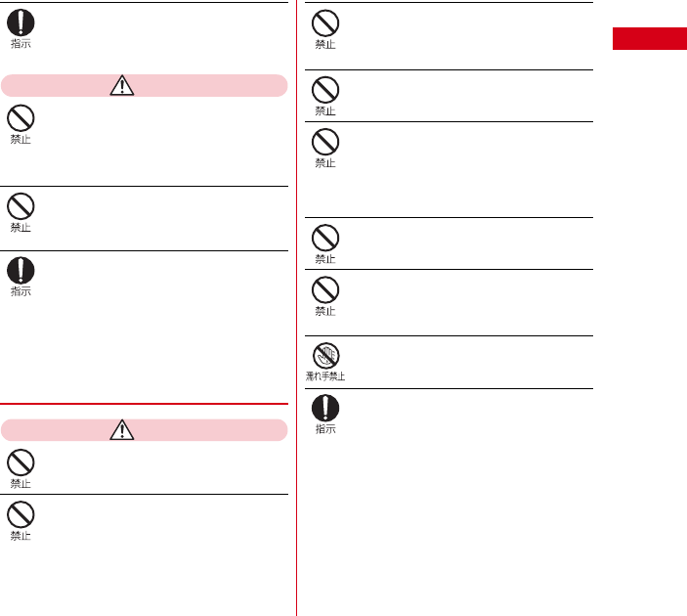Click the bottom-most 禁止 icon in the left column
Screen dimensions: 687x616
(x=20, y=514)
